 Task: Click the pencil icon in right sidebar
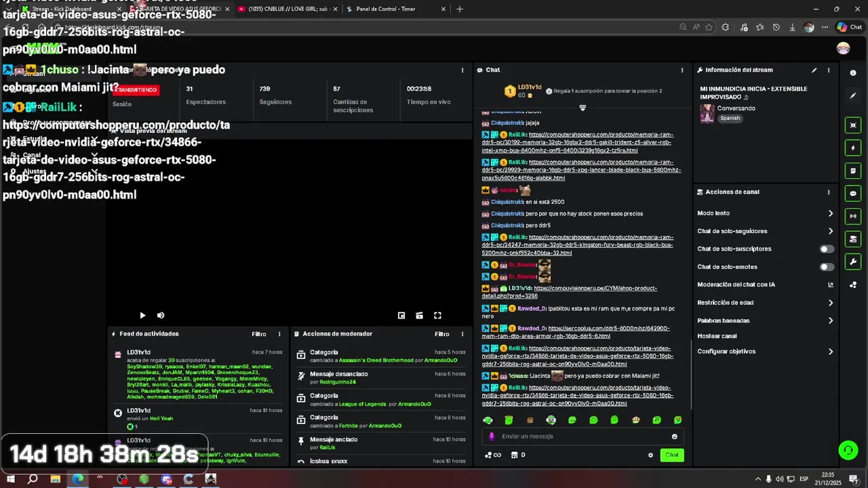(x=853, y=96)
